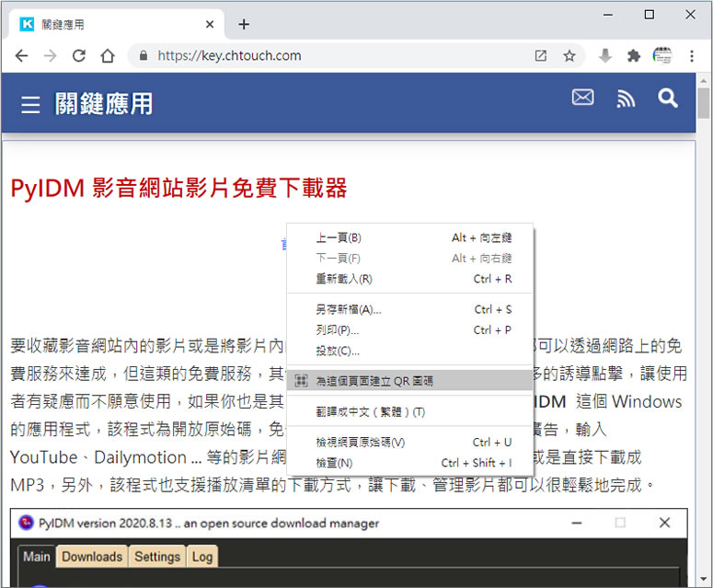Screen dimensions: 713x588
Task: Click the open-in-new-window icon in address bar
Action: (x=541, y=56)
